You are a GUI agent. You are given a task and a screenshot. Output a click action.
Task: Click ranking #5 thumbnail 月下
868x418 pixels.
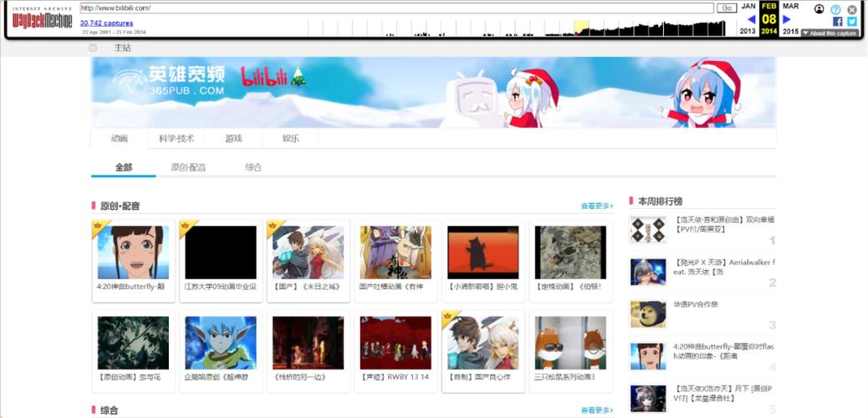pyautogui.click(x=648, y=399)
